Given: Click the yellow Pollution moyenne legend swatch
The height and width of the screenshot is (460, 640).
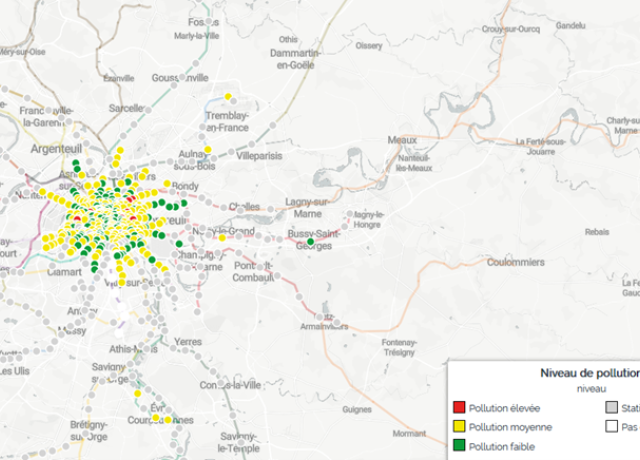Looking at the screenshot, I should point(460,427).
